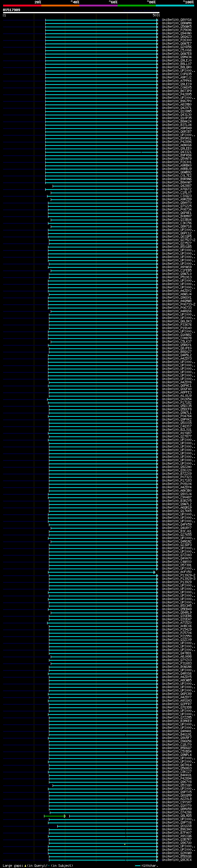Select hit label UniRef100_Q01GS8
197x868 pixels.
[x=176, y=826]
